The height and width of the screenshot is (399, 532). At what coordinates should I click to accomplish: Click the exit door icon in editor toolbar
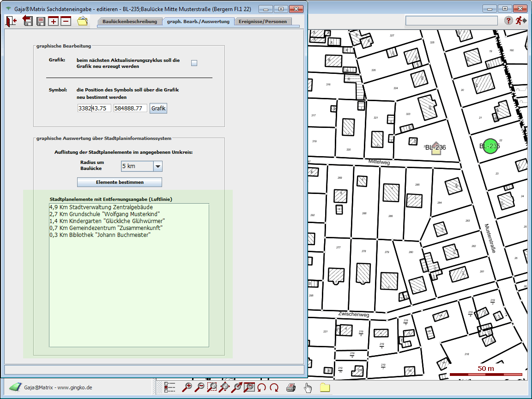click(x=11, y=21)
